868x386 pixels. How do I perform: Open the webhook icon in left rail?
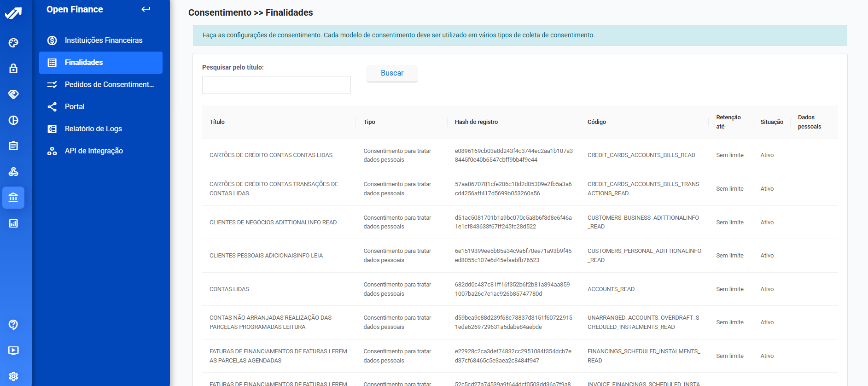click(x=13, y=172)
